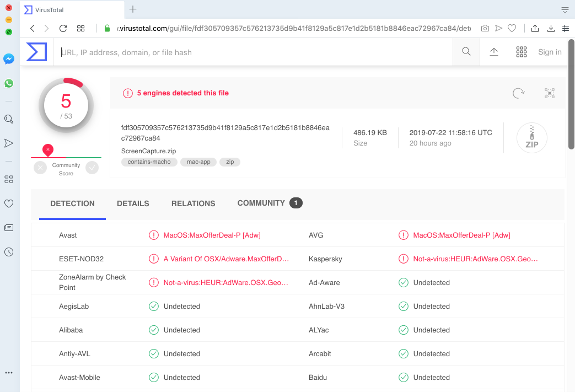The image size is (575, 392).
Task: Open History clock icon in sidebar
Action: [x=9, y=252]
